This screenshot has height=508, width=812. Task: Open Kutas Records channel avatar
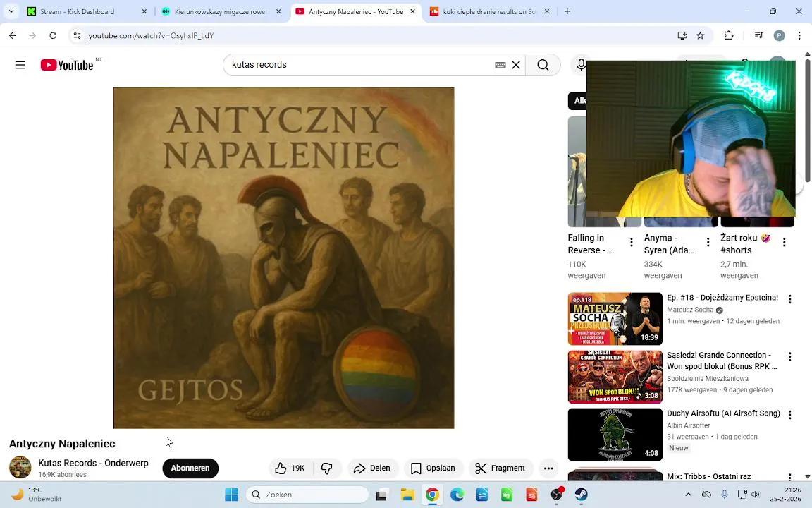[x=20, y=468]
